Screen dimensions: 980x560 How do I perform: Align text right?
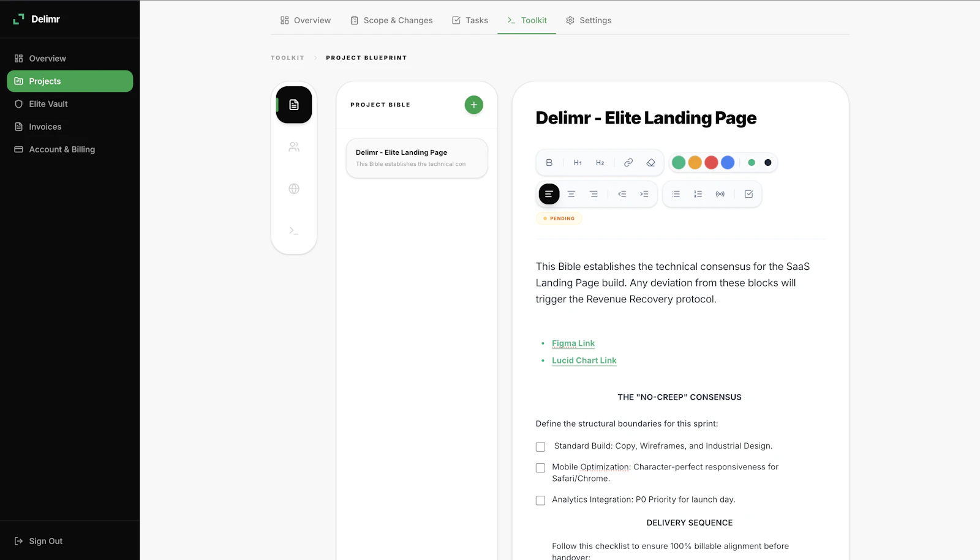(594, 194)
